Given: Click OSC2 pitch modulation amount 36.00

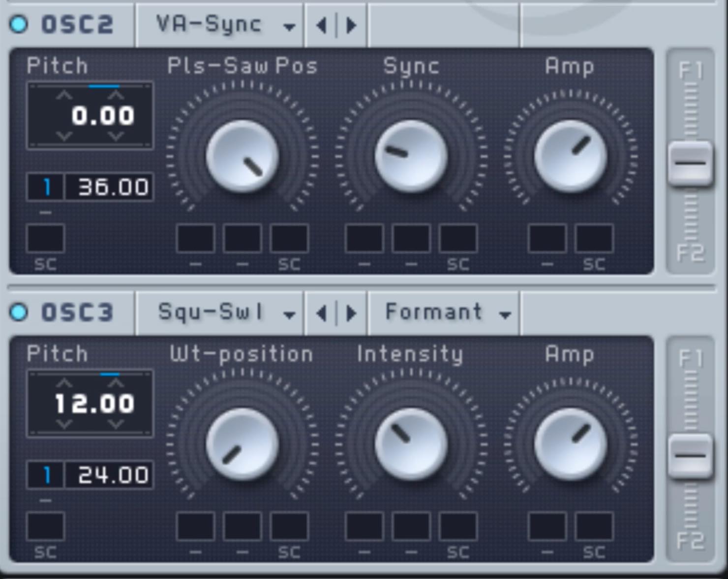Looking at the screenshot, I should 109,187.
